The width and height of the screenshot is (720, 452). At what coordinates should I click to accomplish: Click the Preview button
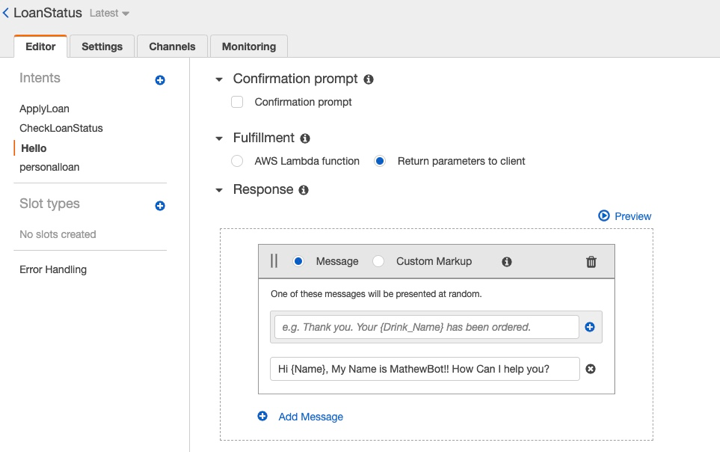point(625,216)
